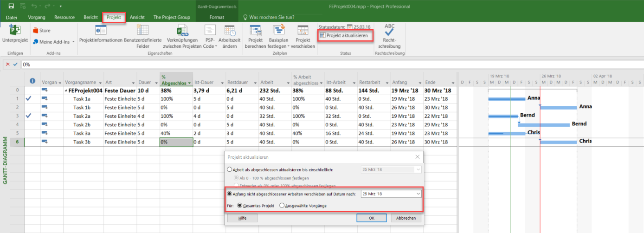Confirm dialog with OK button

(x=372, y=218)
